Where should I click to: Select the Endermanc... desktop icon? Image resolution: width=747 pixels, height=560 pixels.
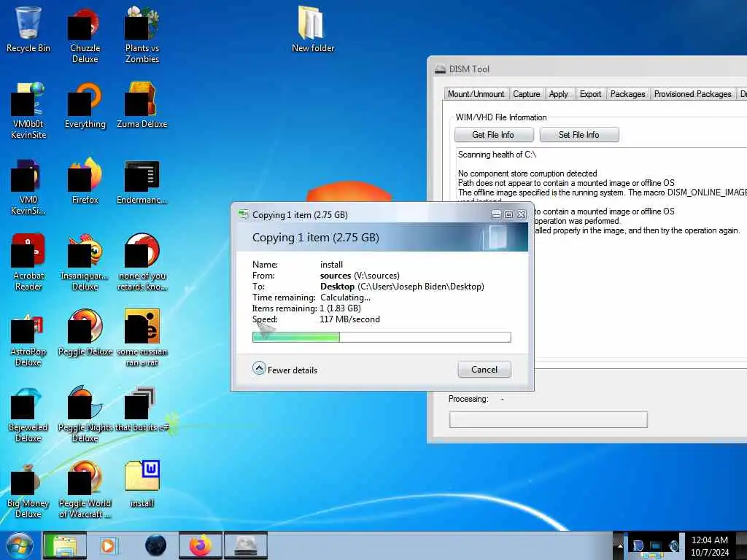click(142, 182)
